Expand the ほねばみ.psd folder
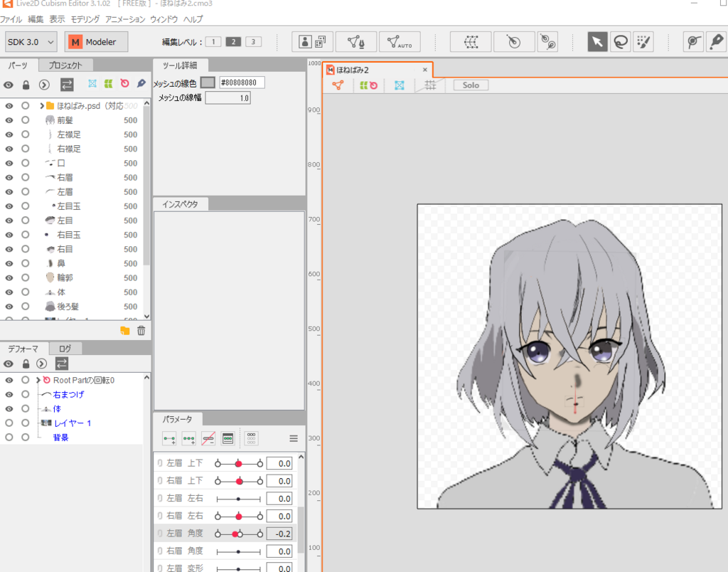728x572 pixels. click(x=42, y=106)
